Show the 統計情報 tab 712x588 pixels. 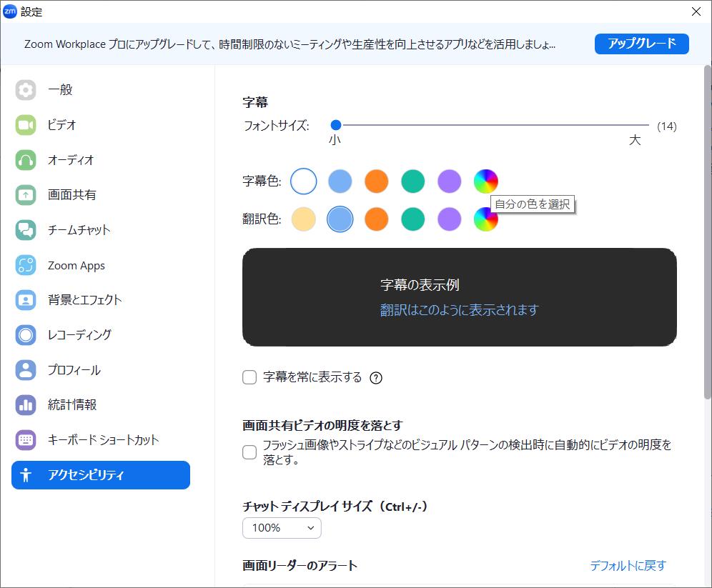point(101,404)
